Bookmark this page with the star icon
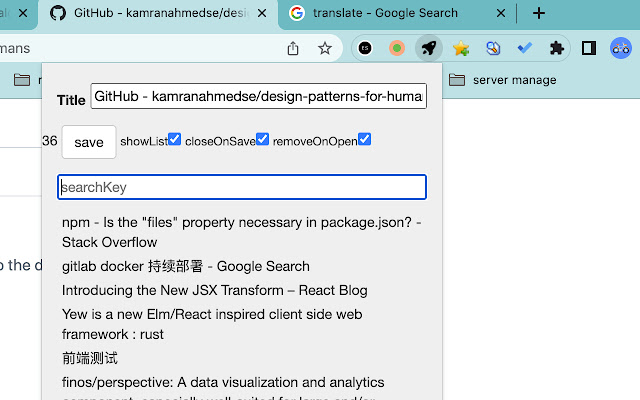The image size is (640, 400). tap(325, 48)
